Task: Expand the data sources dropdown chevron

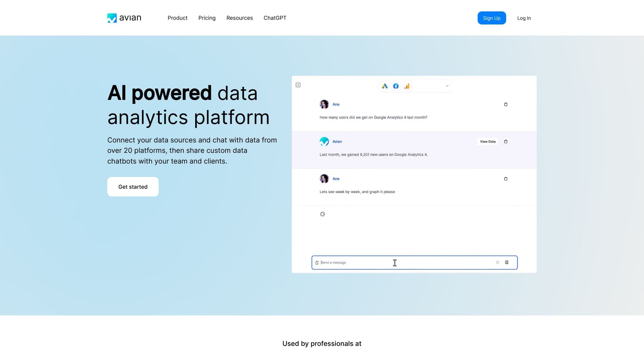Action: click(x=447, y=86)
